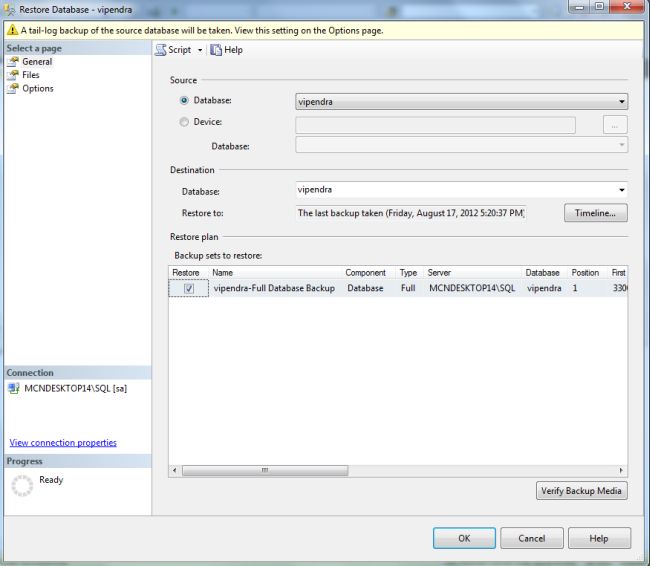
Task: Open the Files page
Action: coord(31,75)
